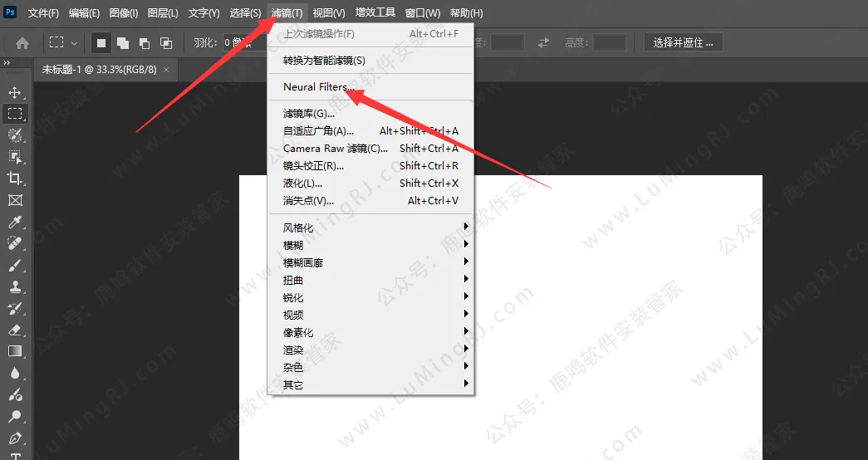Expand the 风格化 submenu
This screenshot has height=460, width=868.
click(370, 228)
